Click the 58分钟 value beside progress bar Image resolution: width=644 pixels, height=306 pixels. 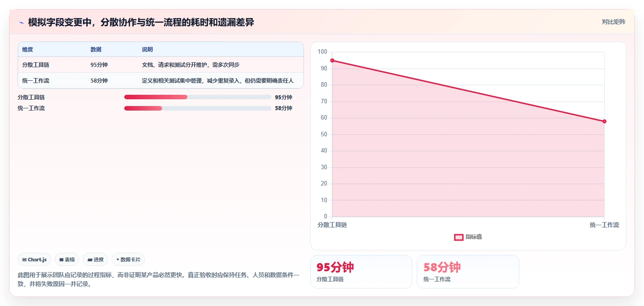(x=284, y=108)
